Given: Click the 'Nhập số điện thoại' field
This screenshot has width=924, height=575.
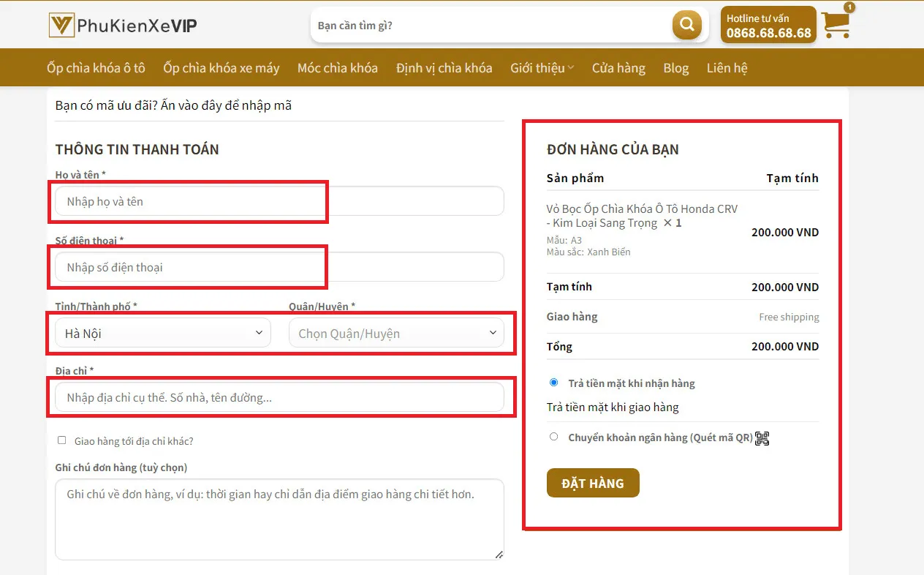Looking at the screenshot, I should (x=279, y=267).
